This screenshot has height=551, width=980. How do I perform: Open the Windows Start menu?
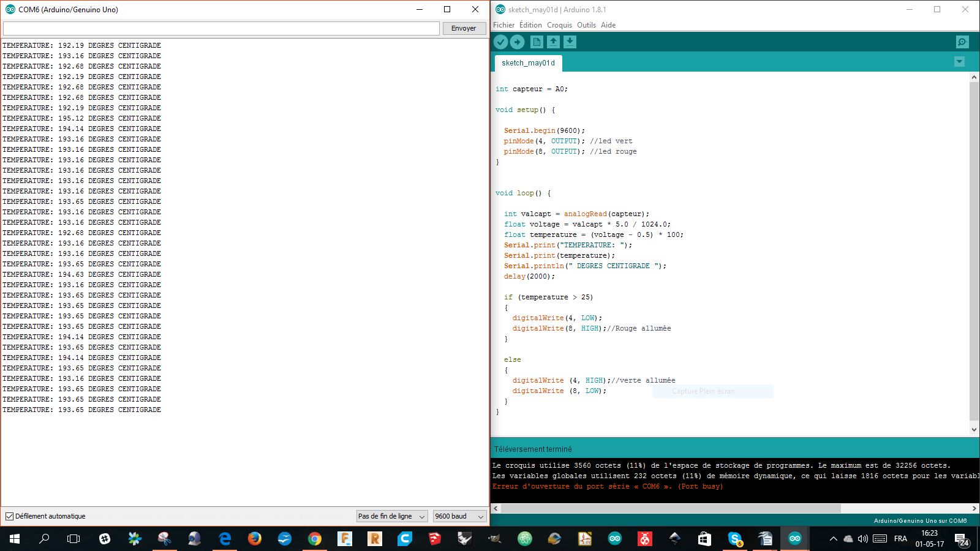click(x=15, y=539)
